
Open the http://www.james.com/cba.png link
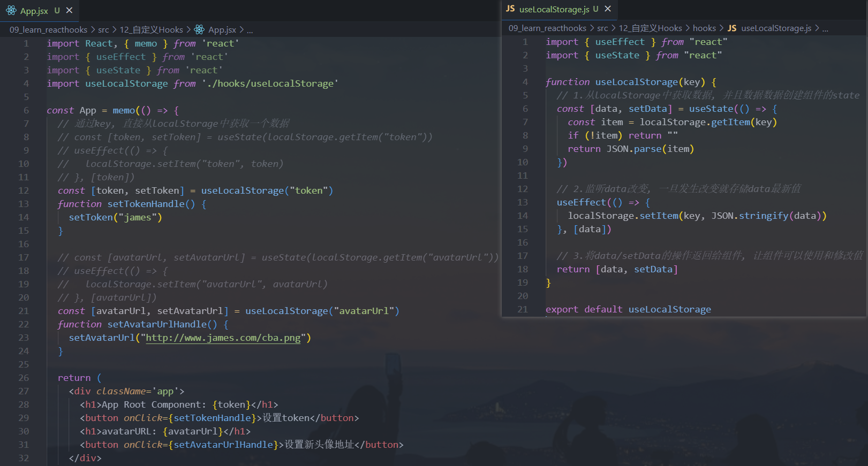click(x=223, y=338)
